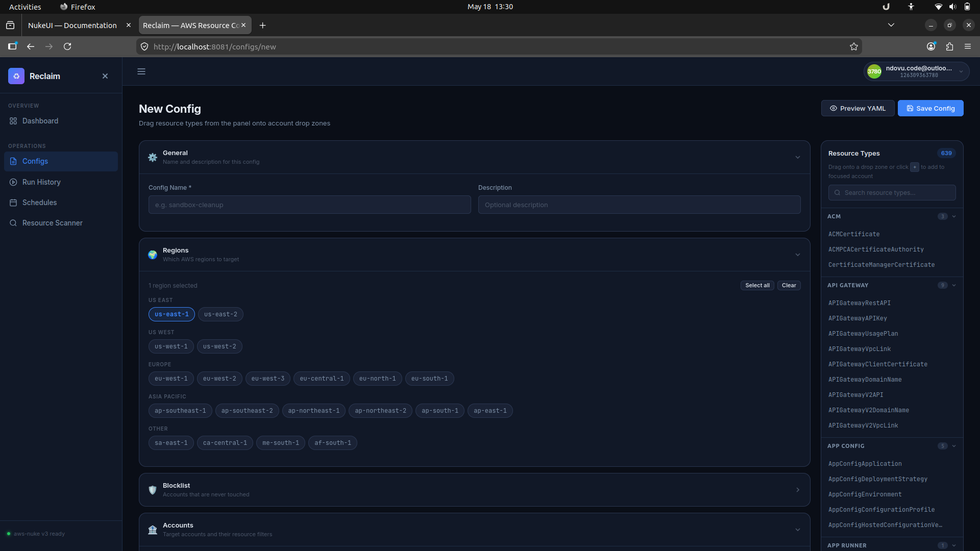
Task: Collapse the App Config resource group
Action: [x=953, y=446]
